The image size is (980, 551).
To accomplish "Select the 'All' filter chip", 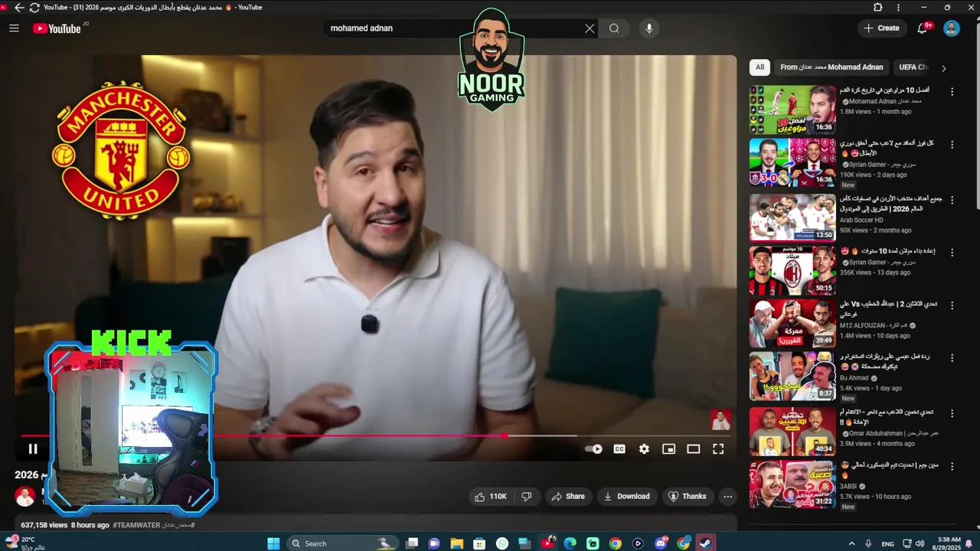I will coord(759,67).
